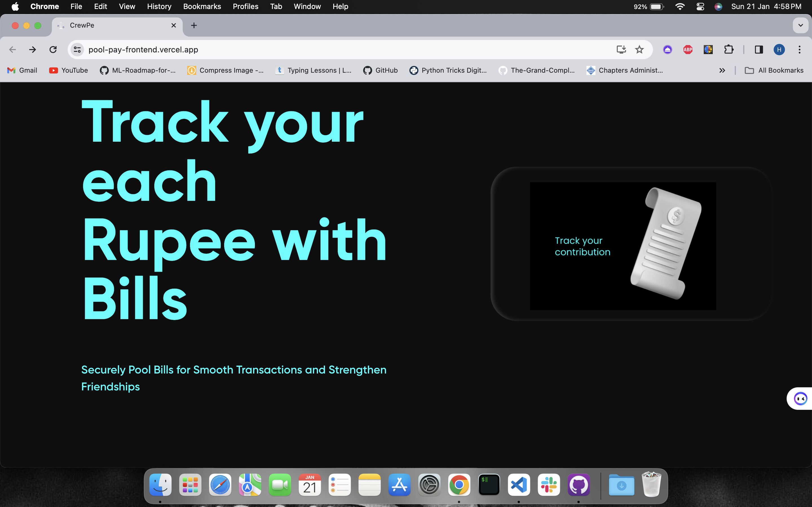Toggle Chrome's side panel
This screenshot has width=812, height=507.
click(x=759, y=50)
